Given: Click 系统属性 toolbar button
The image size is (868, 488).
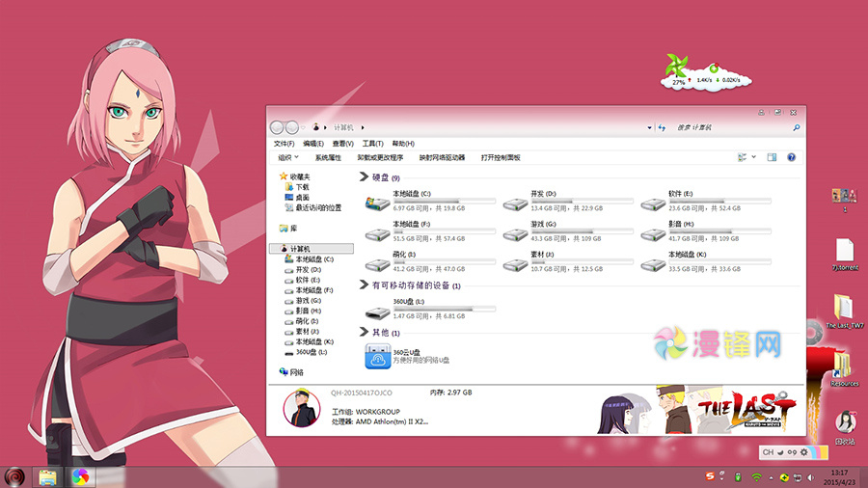Looking at the screenshot, I should (328, 158).
